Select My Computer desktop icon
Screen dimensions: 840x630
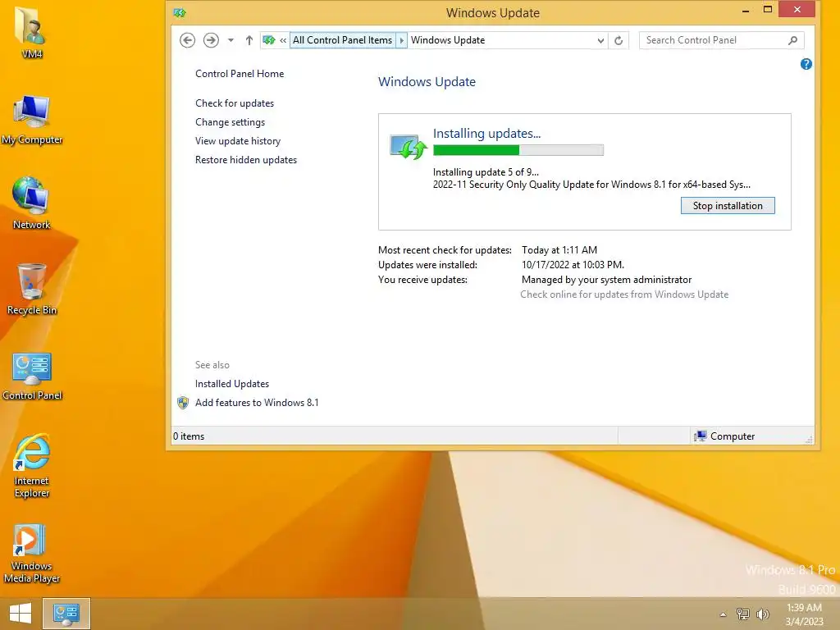[x=32, y=120]
